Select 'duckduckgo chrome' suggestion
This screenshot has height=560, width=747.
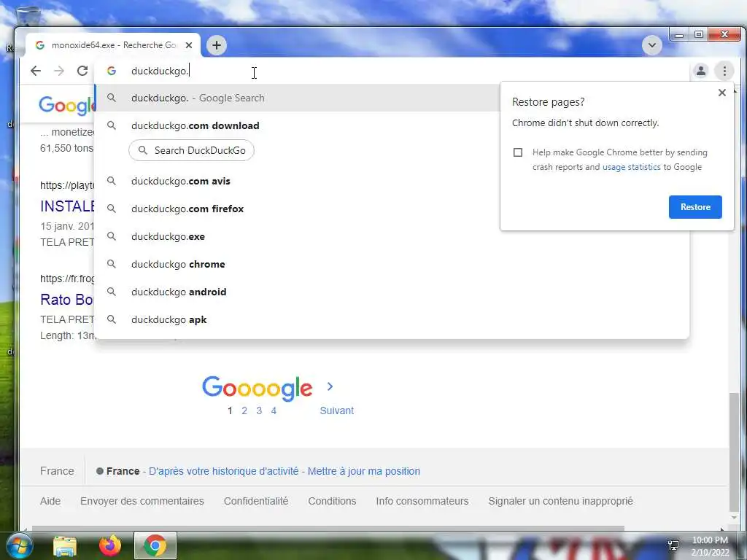coord(392,264)
